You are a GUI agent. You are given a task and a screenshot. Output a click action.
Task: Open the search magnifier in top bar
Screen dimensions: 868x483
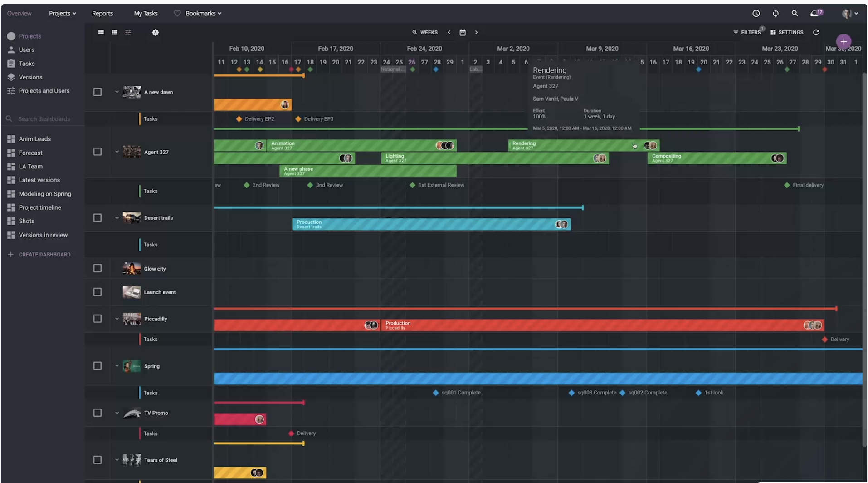tap(795, 14)
